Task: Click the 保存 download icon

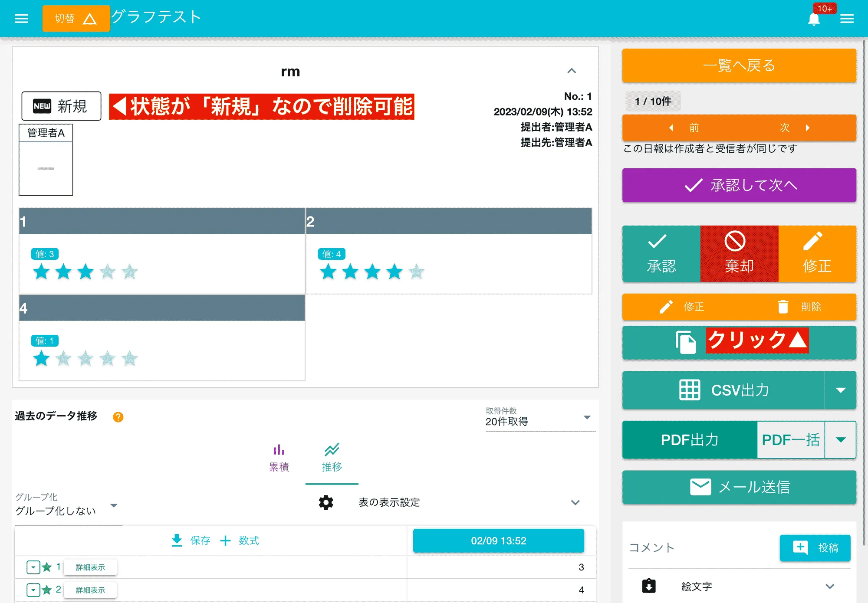Action: click(x=177, y=541)
